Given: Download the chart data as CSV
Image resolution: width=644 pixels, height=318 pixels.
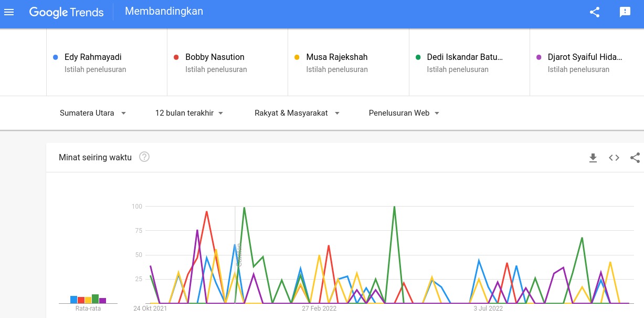Looking at the screenshot, I should (593, 158).
